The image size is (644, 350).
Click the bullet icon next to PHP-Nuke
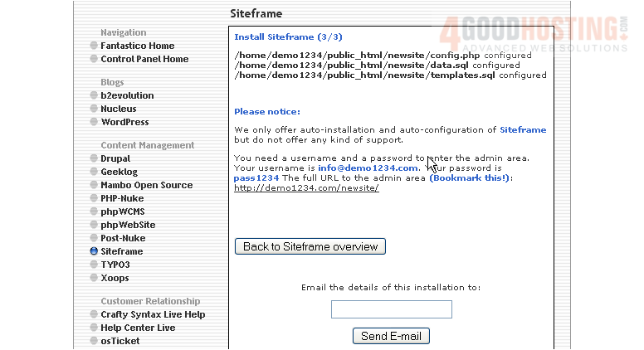pyautogui.click(x=94, y=199)
